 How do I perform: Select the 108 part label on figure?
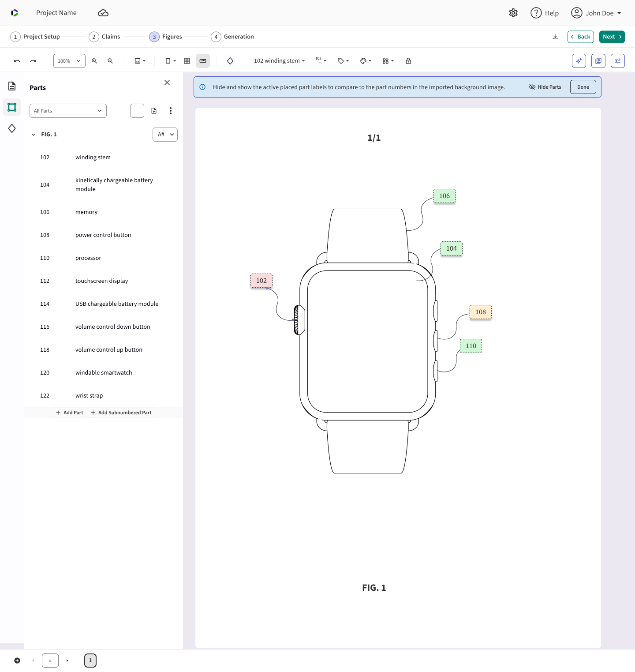pos(481,312)
